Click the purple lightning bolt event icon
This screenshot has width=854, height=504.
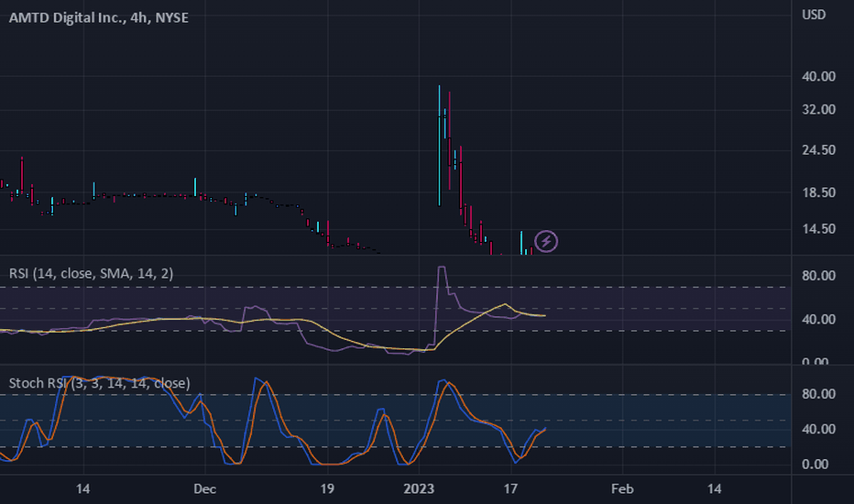(x=546, y=241)
